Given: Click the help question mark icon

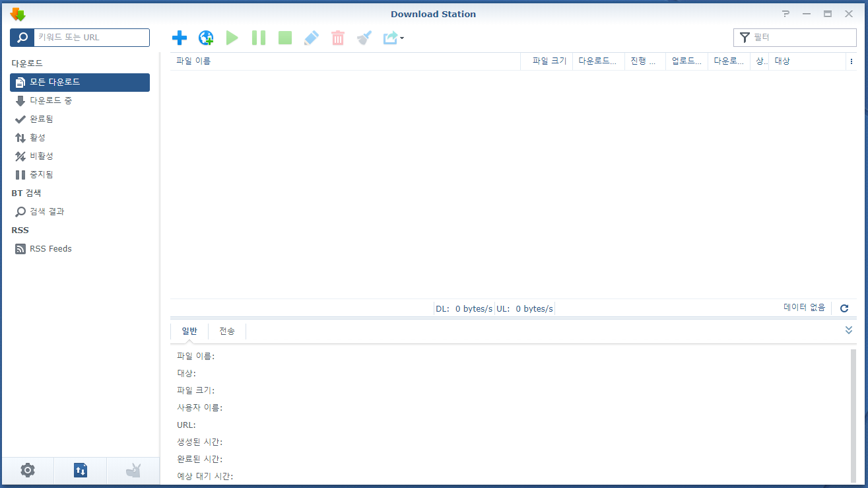Looking at the screenshot, I should click(x=785, y=14).
